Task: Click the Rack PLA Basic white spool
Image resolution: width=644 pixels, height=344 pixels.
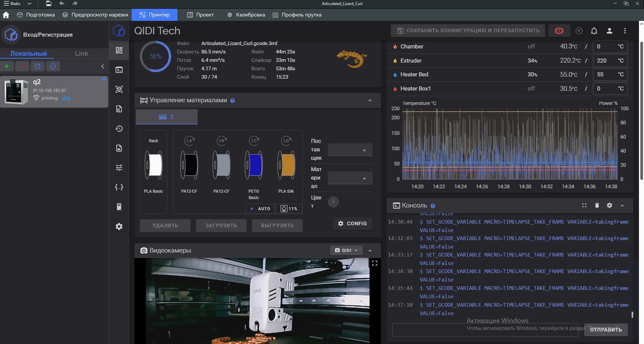Action: click(154, 165)
